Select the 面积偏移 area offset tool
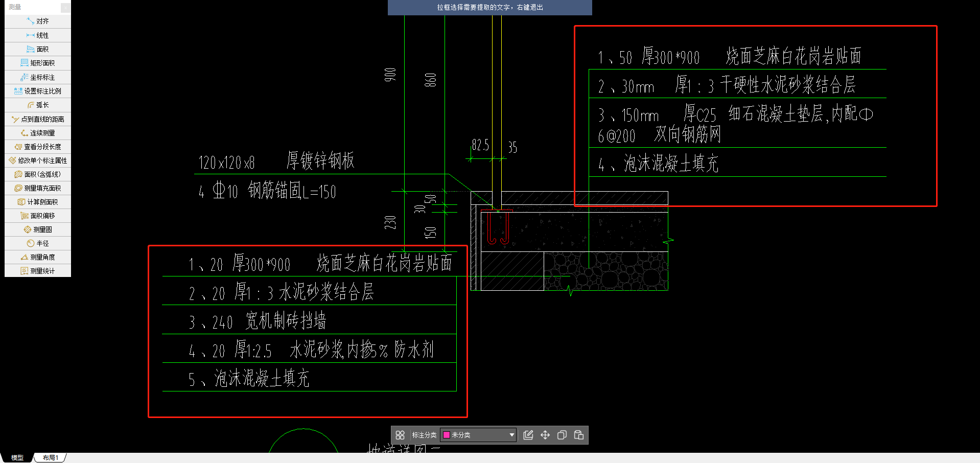The width and height of the screenshot is (980, 463). click(x=38, y=216)
